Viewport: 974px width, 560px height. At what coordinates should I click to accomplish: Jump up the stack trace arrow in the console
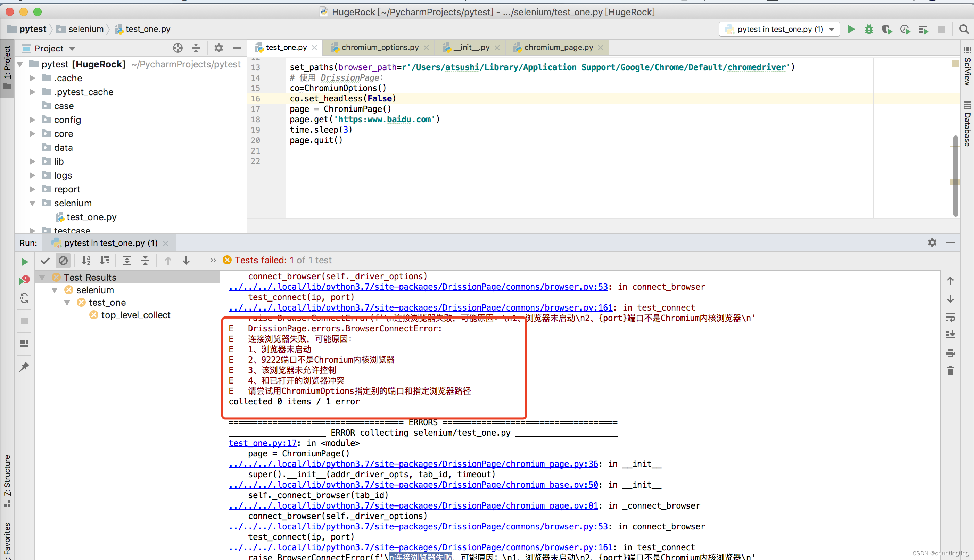[950, 281]
